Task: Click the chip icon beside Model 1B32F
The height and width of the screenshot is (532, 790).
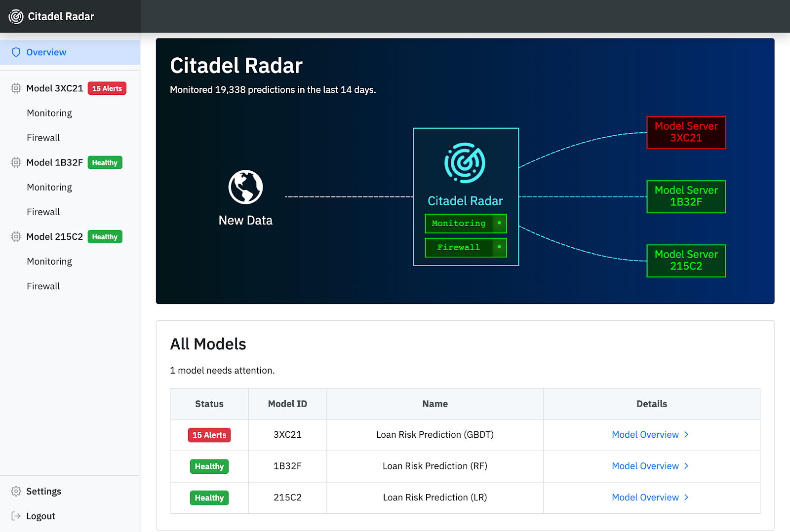Action: point(16,162)
